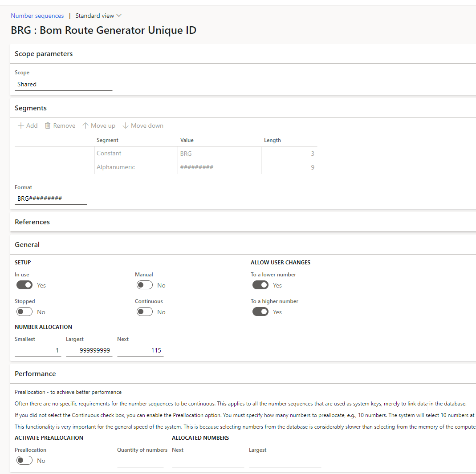
Task: Click the BRG value cell
Action: [x=220, y=154]
